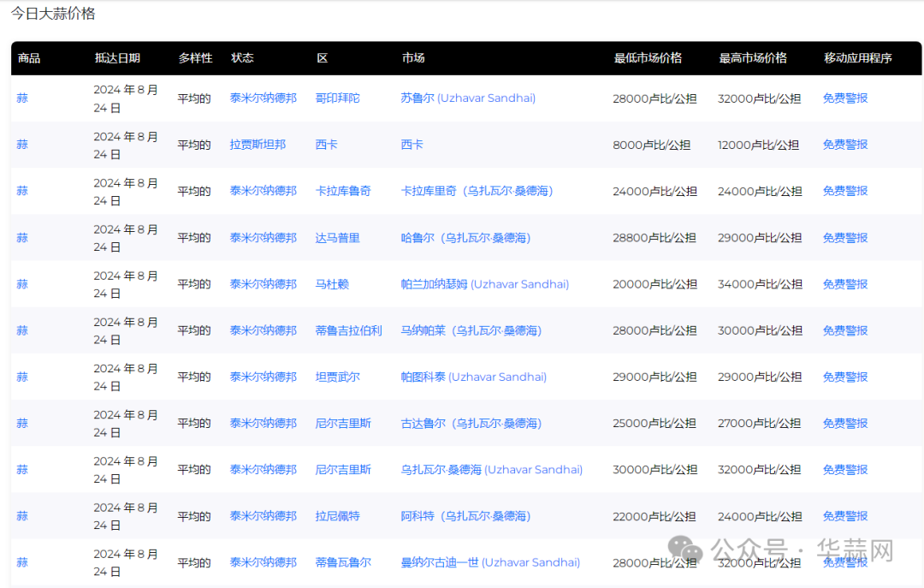Click the 最低市场价格 column header

648,58
